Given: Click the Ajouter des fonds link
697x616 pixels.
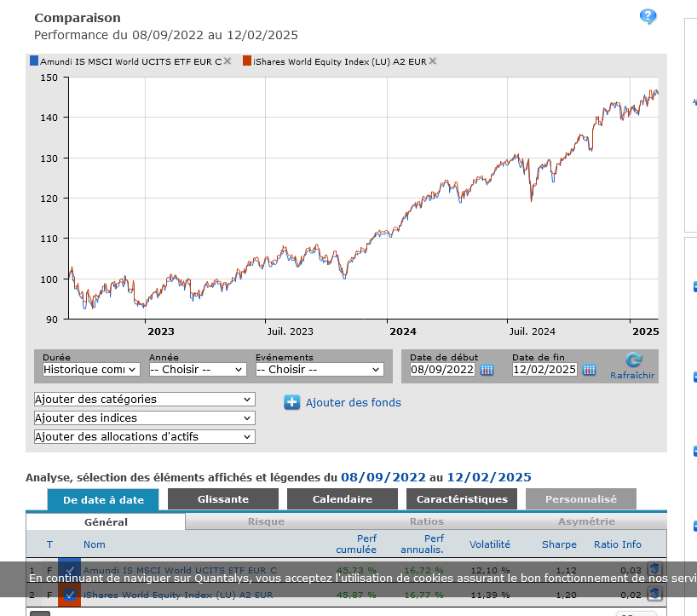Looking at the screenshot, I should [x=354, y=403].
